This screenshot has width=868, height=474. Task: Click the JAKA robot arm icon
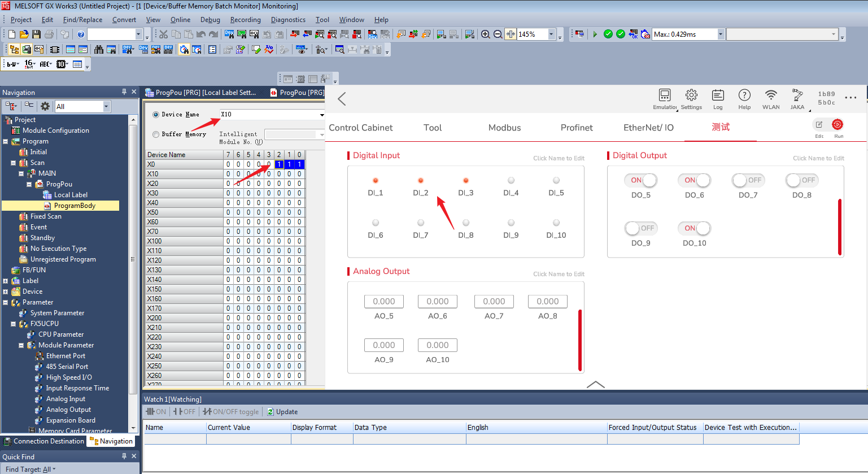pyautogui.click(x=797, y=95)
